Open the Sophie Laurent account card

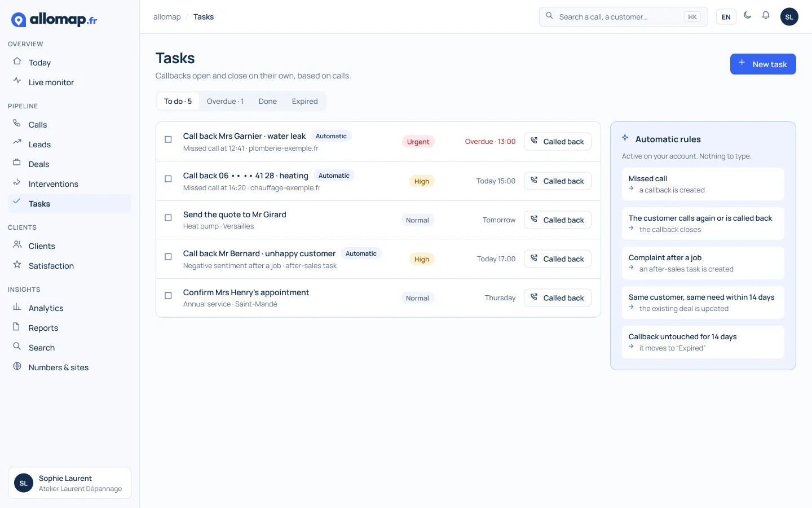[69, 483]
